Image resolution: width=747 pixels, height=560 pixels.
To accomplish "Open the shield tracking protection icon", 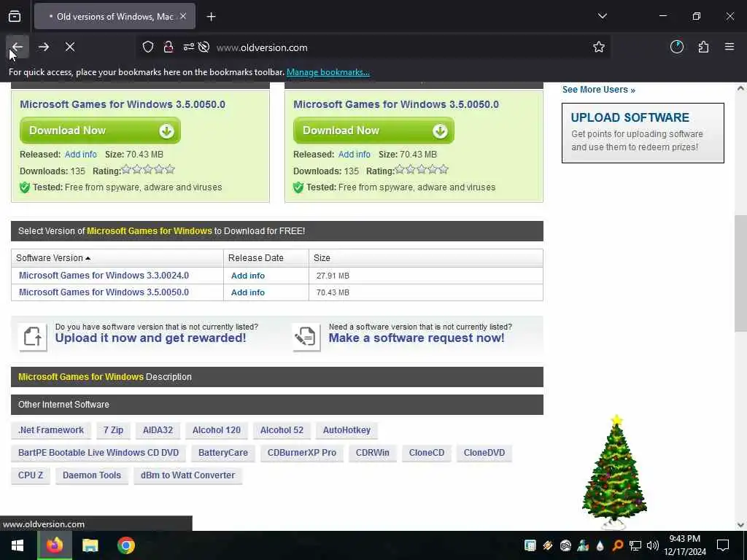I will point(148,47).
